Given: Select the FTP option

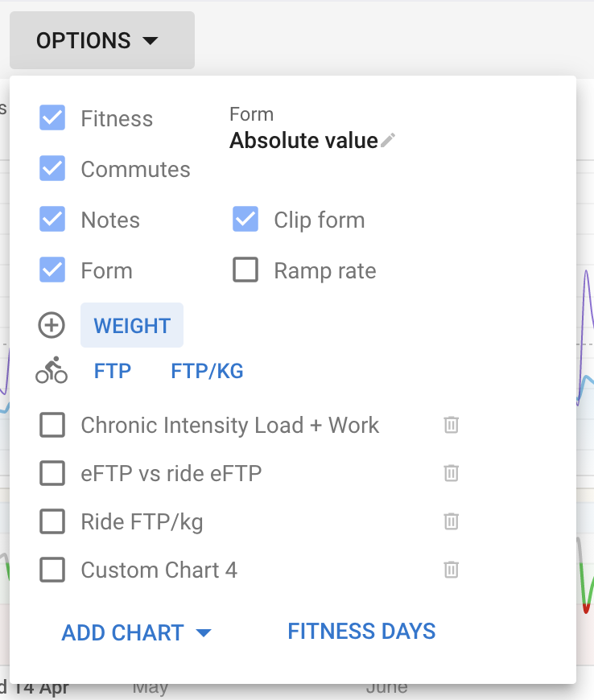Looking at the screenshot, I should coord(113,371).
